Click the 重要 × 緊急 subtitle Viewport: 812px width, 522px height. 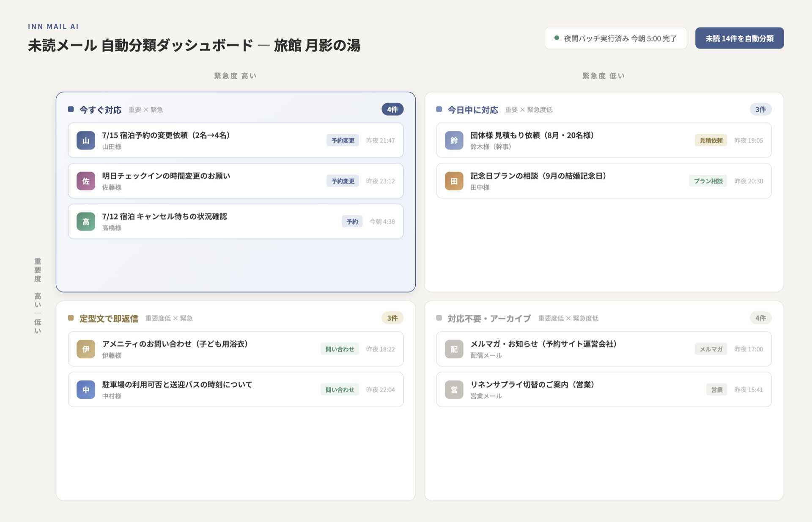point(146,110)
